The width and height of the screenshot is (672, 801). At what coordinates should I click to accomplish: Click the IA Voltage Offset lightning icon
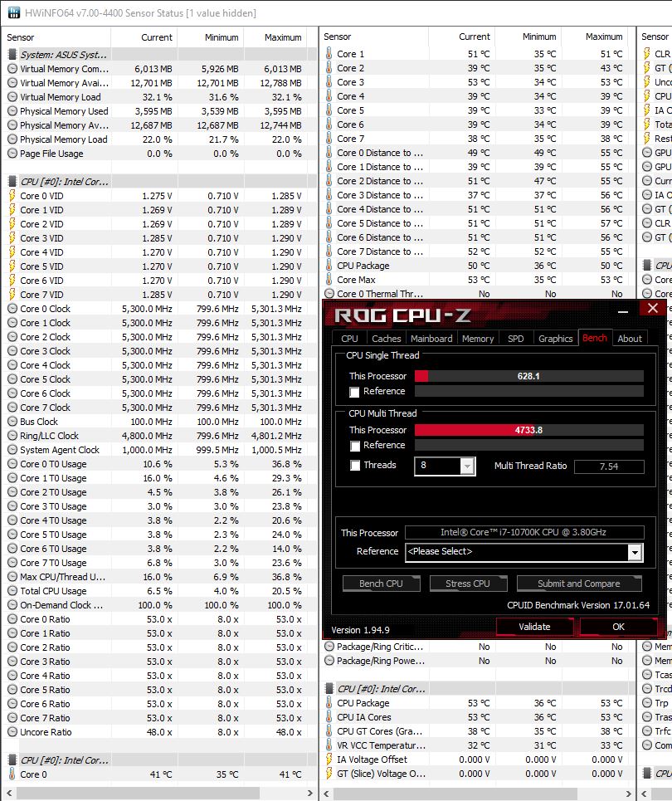pos(329,759)
